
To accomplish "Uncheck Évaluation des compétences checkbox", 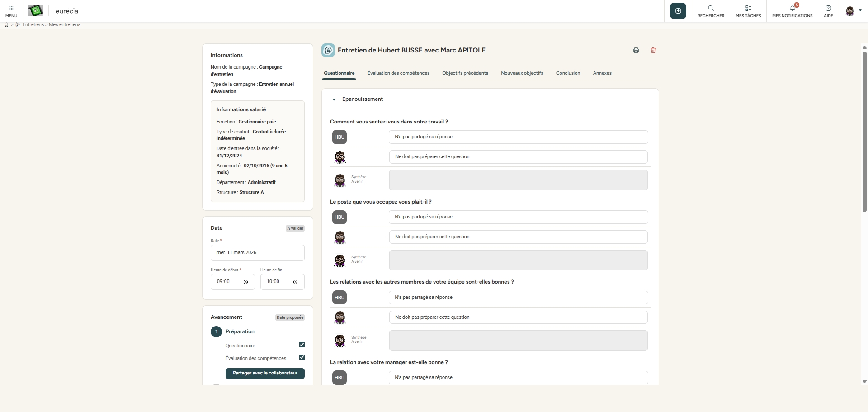I will pyautogui.click(x=302, y=357).
